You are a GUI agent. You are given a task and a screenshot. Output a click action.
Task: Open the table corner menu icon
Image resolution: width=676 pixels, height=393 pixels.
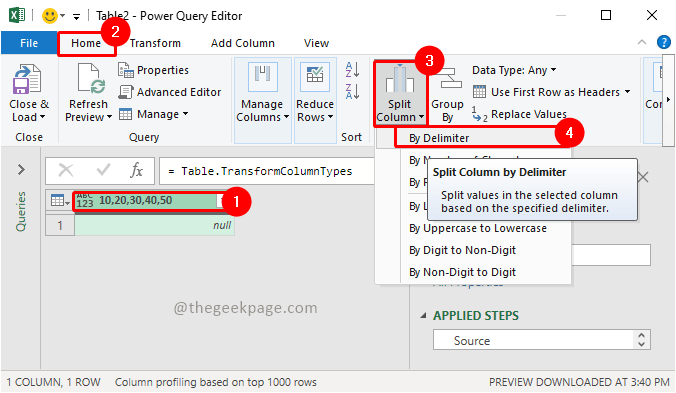(x=59, y=200)
